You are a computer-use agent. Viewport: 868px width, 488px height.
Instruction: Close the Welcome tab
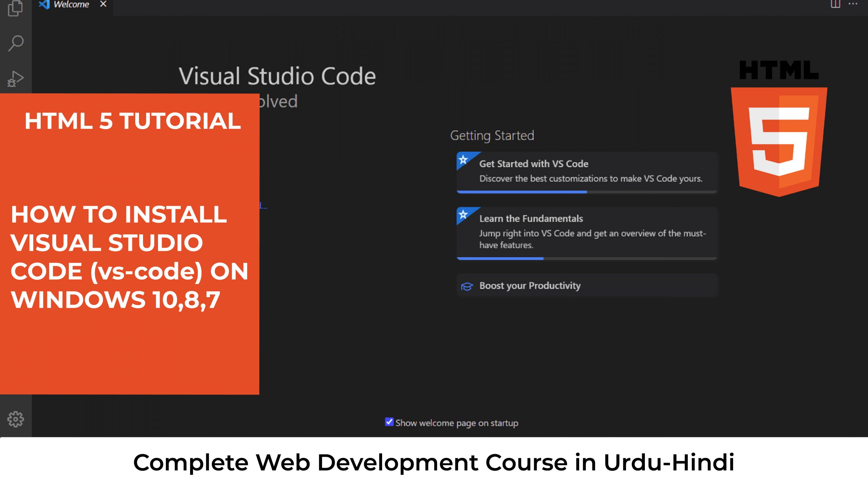[103, 4]
